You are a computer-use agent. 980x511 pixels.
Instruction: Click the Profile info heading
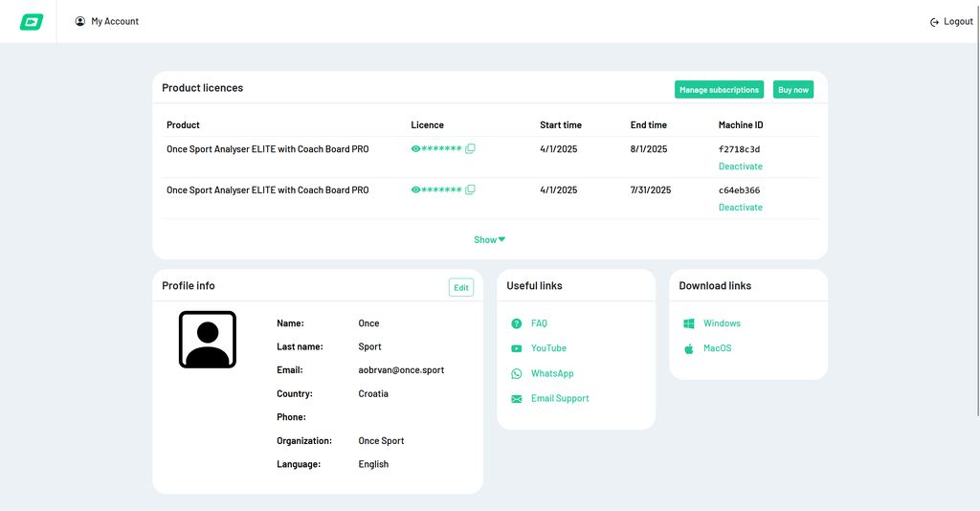click(x=189, y=285)
